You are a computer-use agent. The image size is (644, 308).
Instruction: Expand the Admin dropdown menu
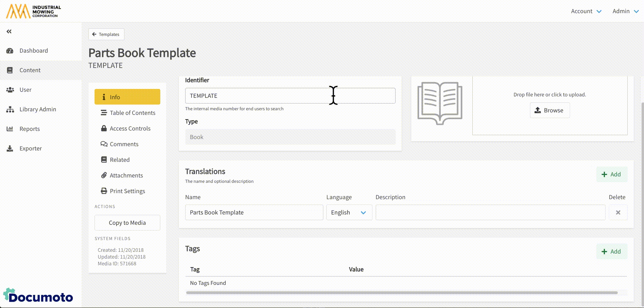pyautogui.click(x=625, y=11)
